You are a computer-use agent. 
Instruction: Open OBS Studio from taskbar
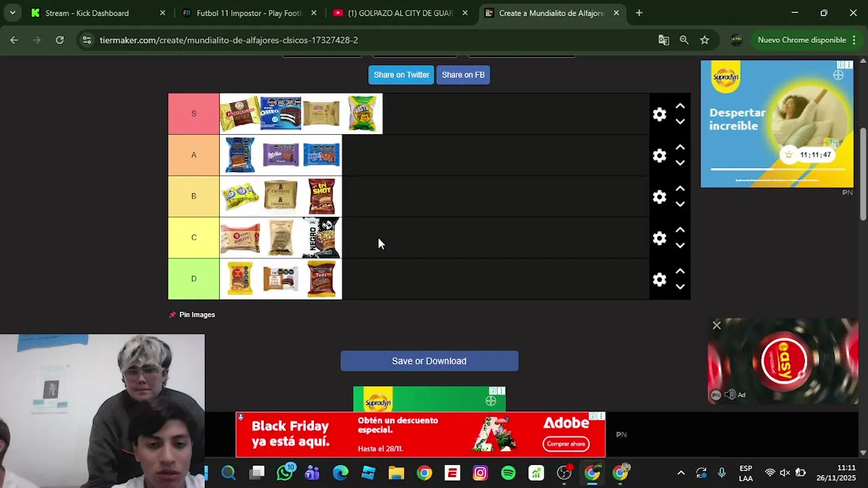pos(564,473)
